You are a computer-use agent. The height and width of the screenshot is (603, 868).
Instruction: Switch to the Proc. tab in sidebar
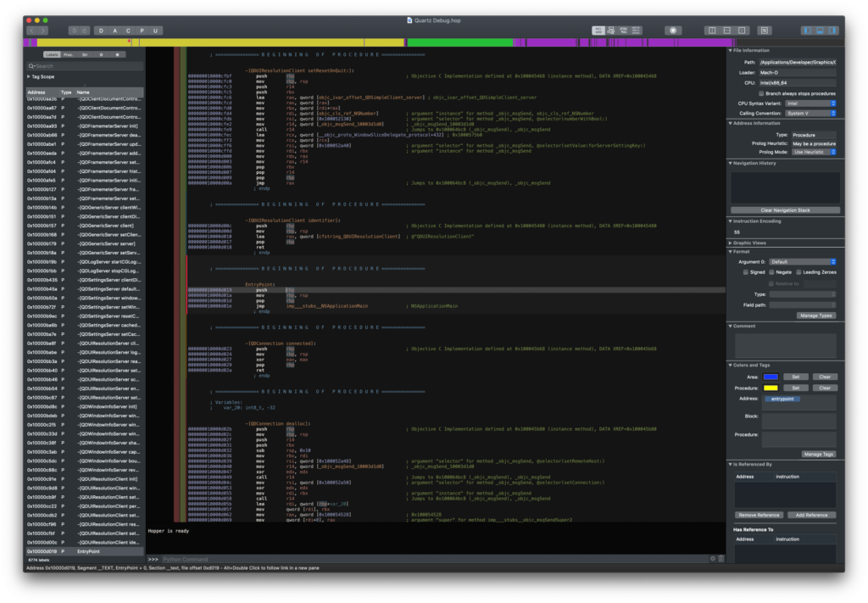click(x=70, y=54)
